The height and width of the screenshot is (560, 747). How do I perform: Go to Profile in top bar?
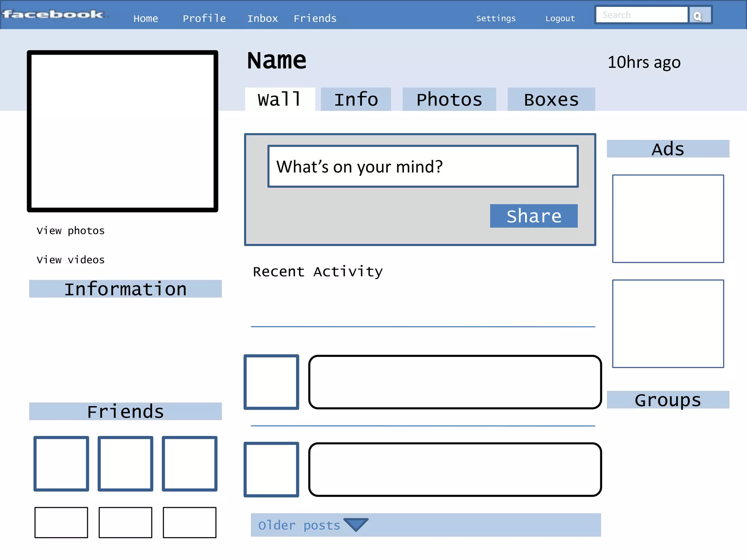[204, 18]
